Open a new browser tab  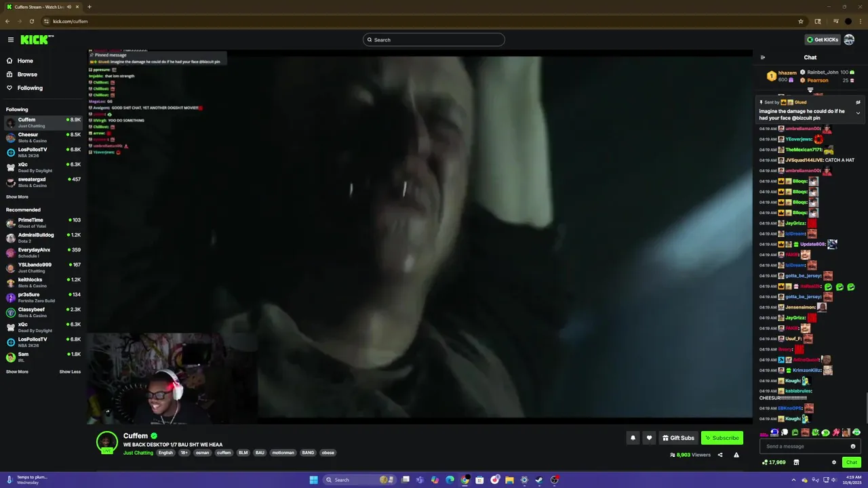(89, 7)
